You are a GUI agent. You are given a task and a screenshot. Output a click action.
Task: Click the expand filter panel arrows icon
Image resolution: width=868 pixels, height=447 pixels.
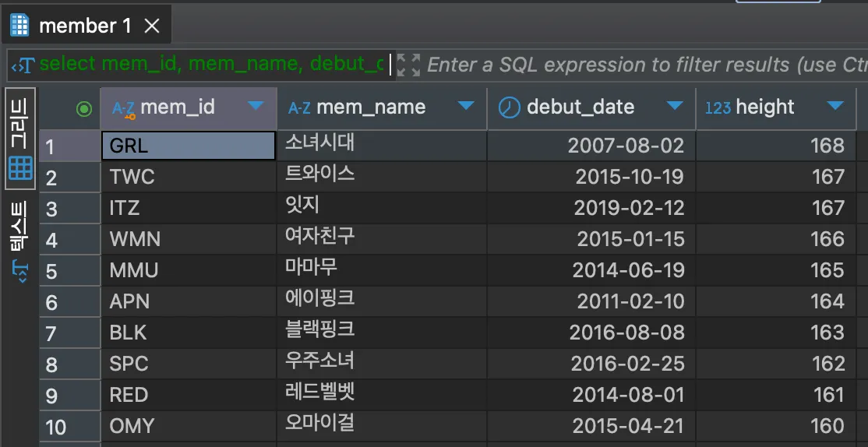point(408,65)
